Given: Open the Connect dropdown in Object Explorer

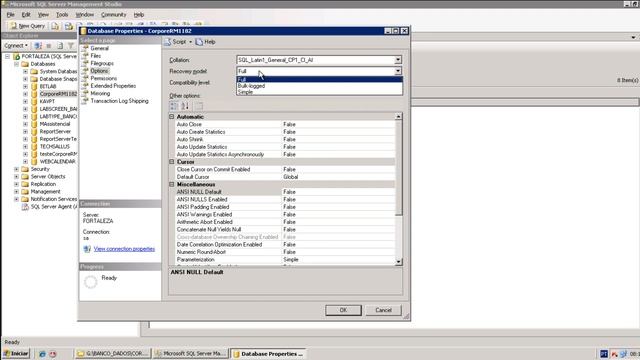Looking at the screenshot, I should tap(16, 46).
